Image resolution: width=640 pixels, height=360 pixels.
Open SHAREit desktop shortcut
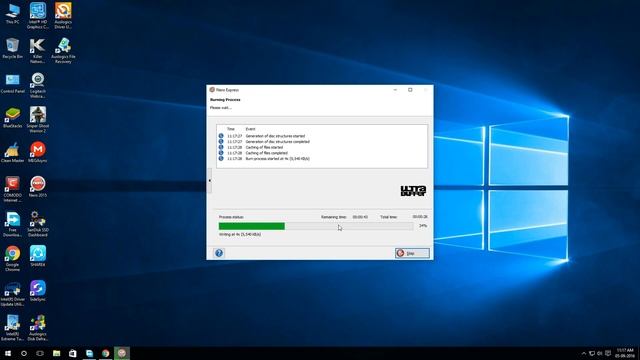pyautogui.click(x=38, y=256)
